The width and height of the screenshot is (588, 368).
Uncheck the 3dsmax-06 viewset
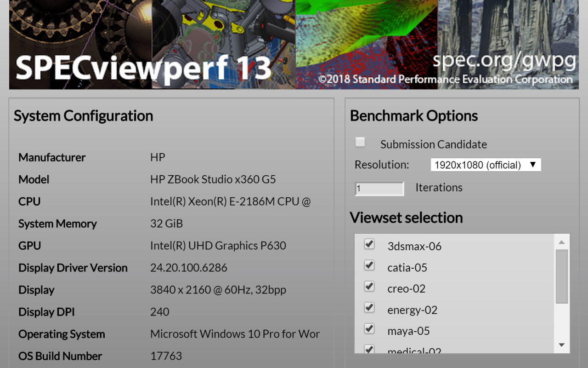[369, 244]
